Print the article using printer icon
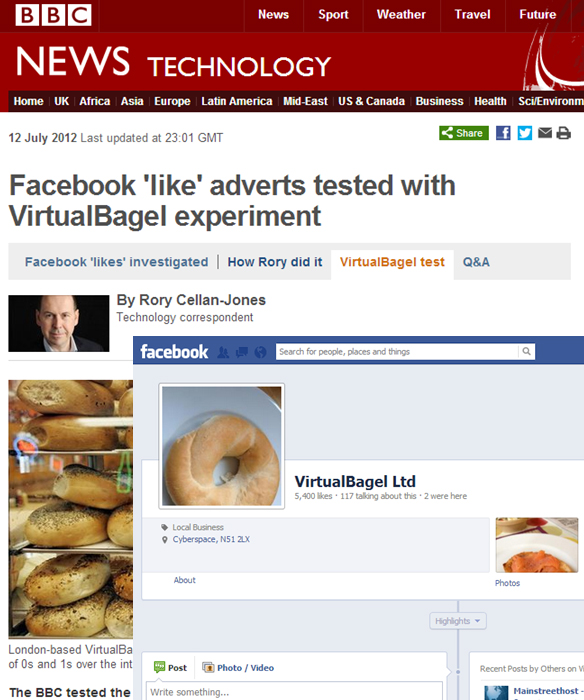This screenshot has height=700, width=584. tap(563, 133)
